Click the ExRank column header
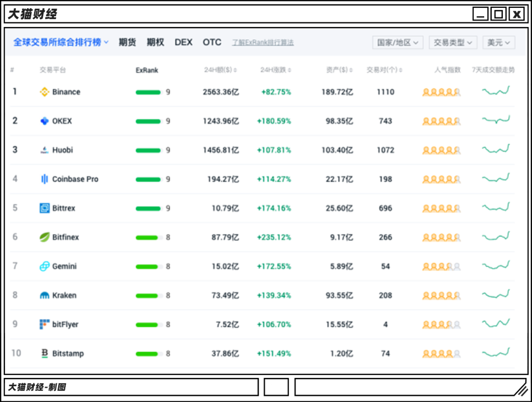This screenshot has height=402, width=532. [x=147, y=70]
